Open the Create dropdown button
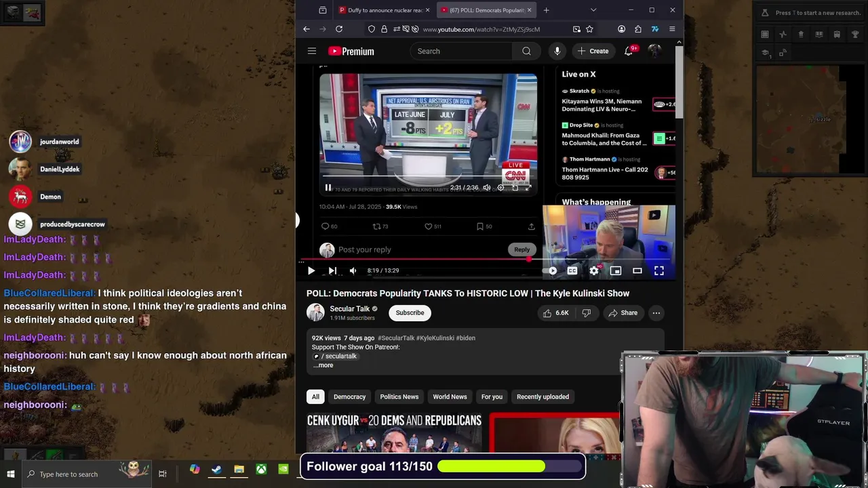868x488 pixels. coord(593,51)
